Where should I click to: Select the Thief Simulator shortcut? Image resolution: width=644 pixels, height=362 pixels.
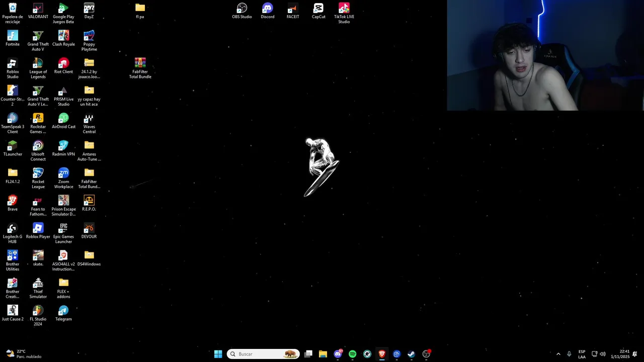[38, 288]
